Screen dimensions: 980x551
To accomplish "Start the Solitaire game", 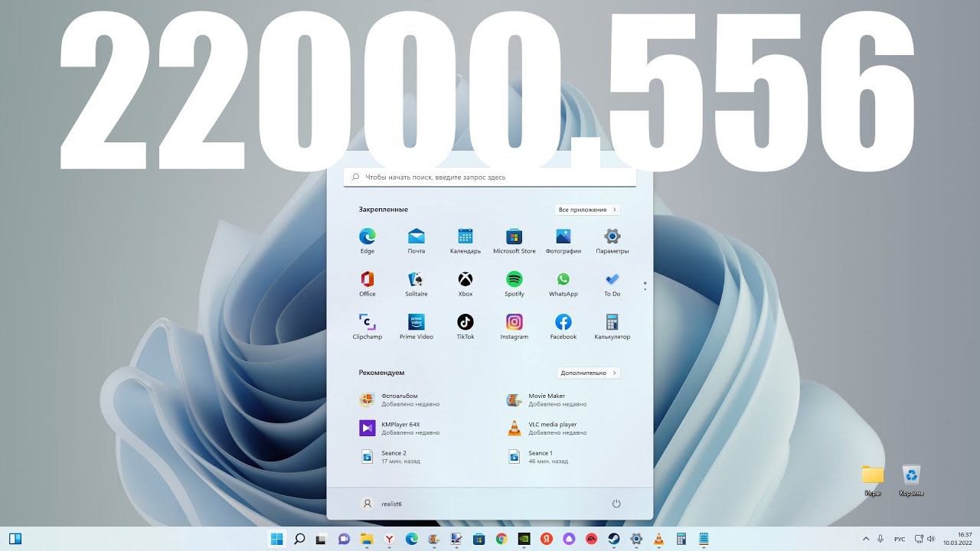I will point(416,283).
